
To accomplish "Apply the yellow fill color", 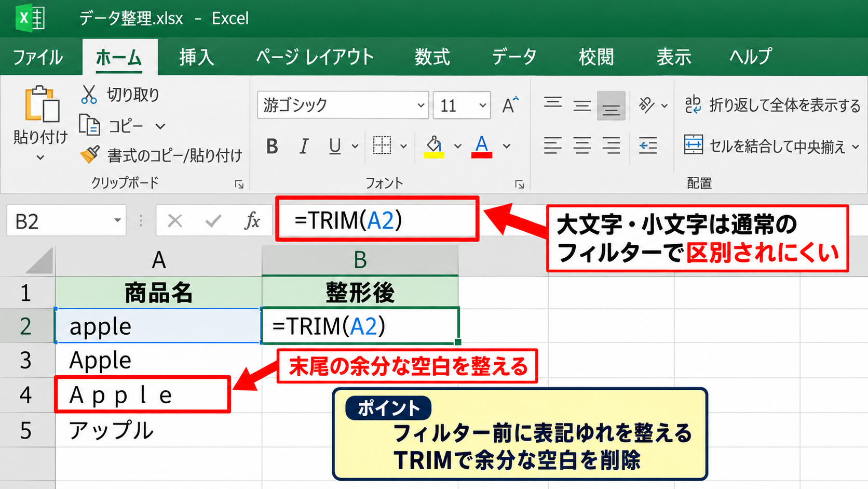I will (434, 147).
